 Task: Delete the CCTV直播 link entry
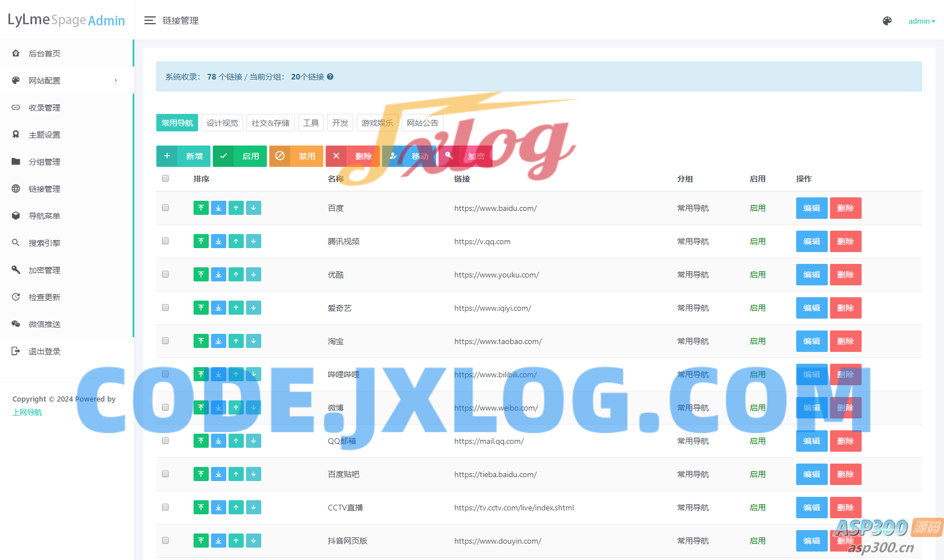click(x=845, y=508)
